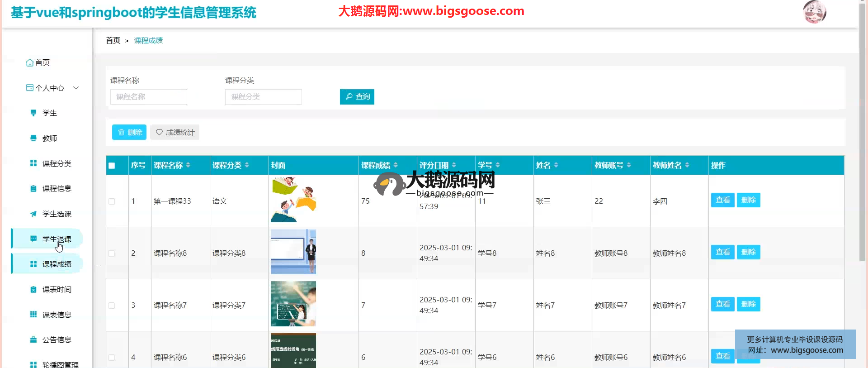Select the checkbox for row 3

(112, 306)
